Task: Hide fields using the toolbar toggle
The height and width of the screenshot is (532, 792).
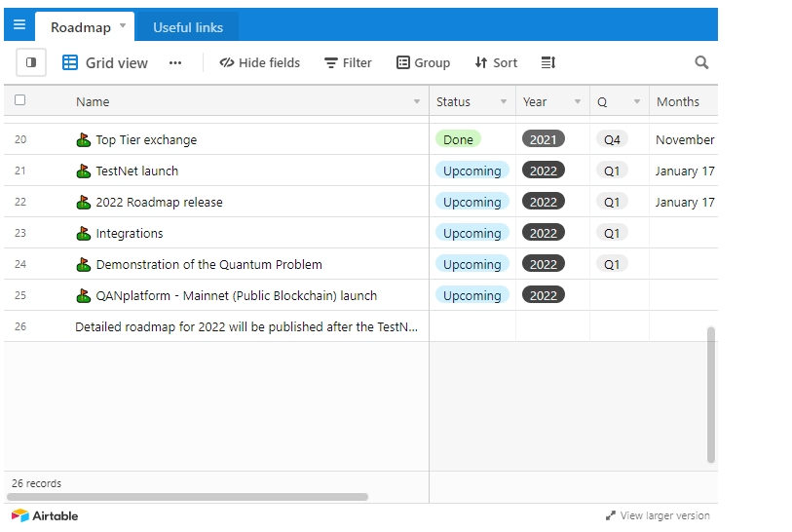Action: (259, 62)
